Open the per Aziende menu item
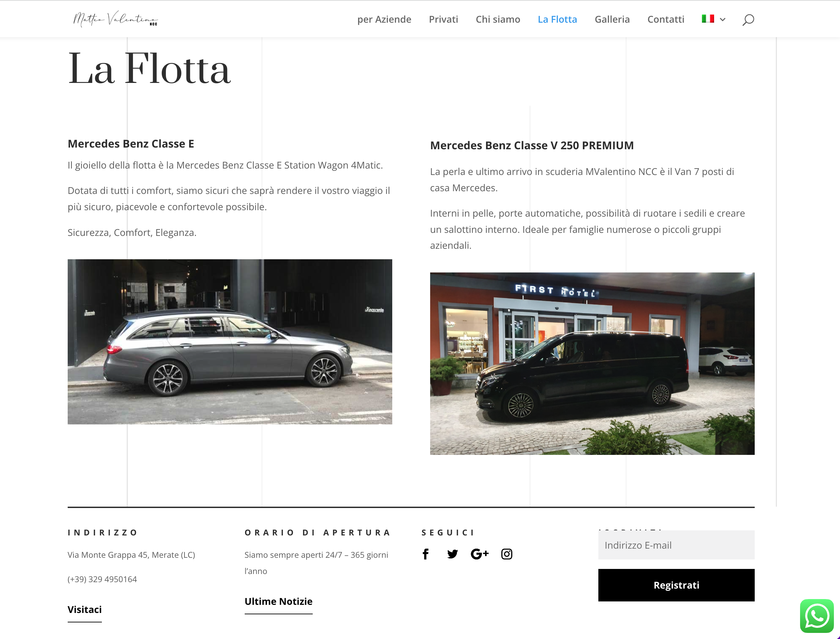840x639 pixels. pos(384,19)
